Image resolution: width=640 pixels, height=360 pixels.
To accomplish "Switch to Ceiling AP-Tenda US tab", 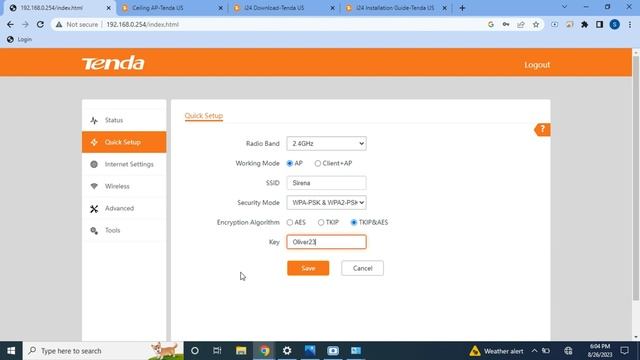I will pyautogui.click(x=171, y=8).
